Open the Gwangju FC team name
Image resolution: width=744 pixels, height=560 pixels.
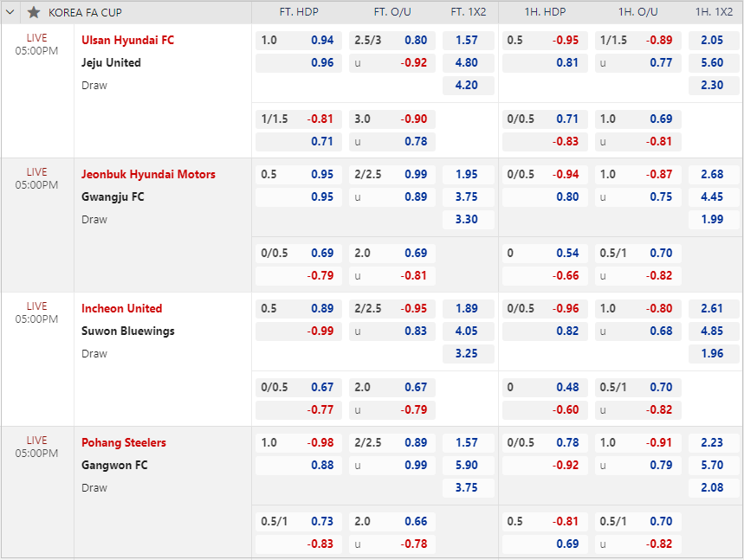(x=113, y=196)
